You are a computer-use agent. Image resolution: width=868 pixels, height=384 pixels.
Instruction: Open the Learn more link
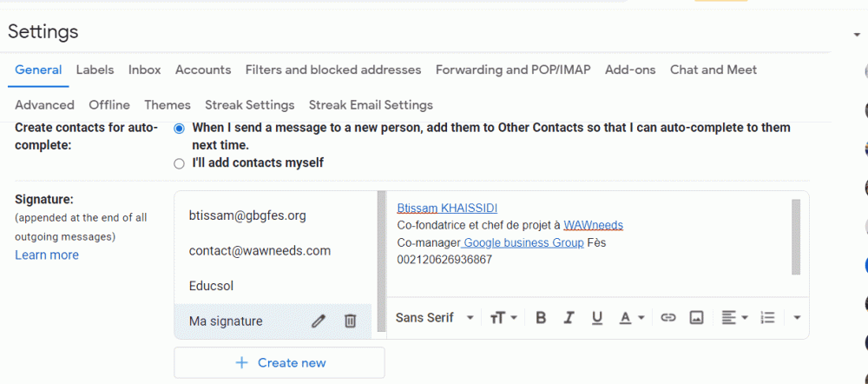pos(47,255)
